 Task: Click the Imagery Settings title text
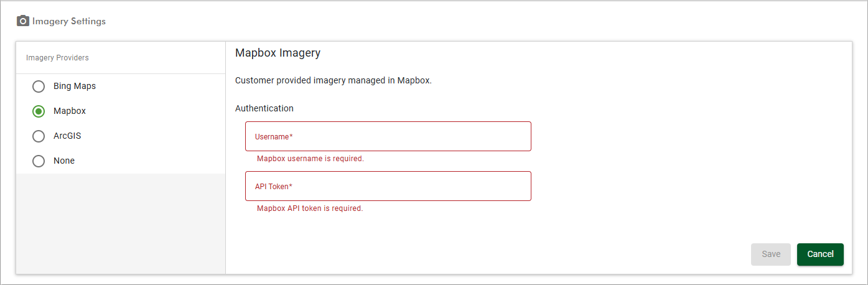[x=69, y=21]
